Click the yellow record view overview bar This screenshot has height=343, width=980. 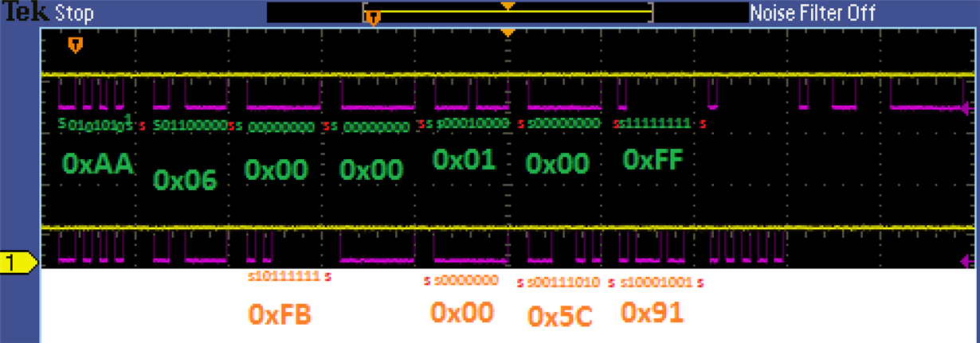point(508,12)
